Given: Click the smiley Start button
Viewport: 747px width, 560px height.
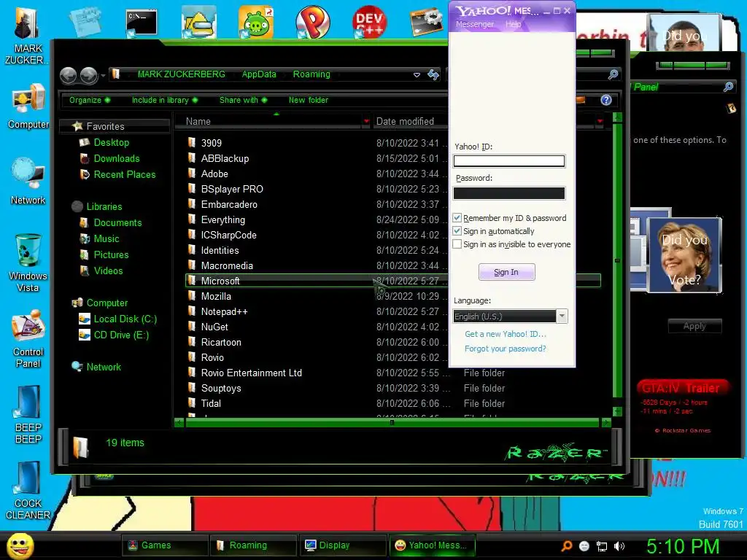Looking at the screenshot, I should pos(20,545).
